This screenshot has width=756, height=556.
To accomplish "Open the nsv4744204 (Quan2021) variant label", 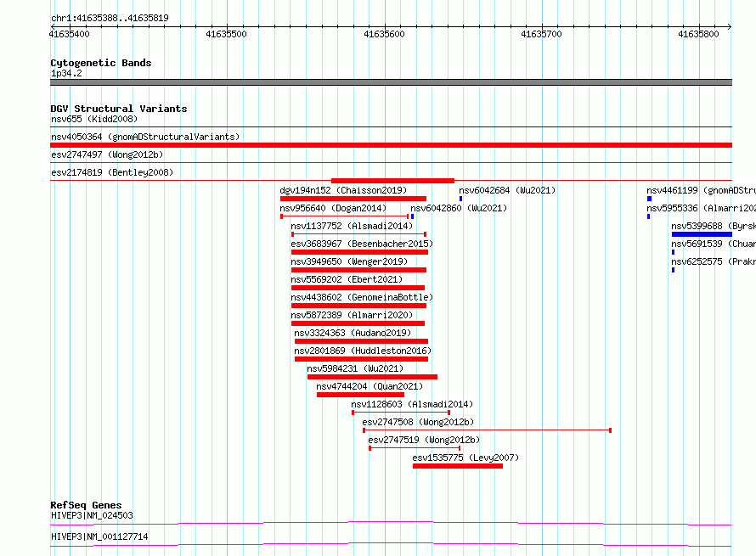I will coord(370,386).
